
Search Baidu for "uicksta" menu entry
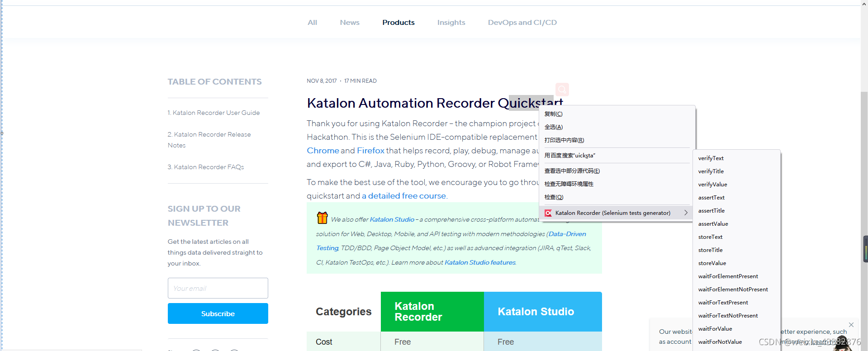(x=617, y=156)
